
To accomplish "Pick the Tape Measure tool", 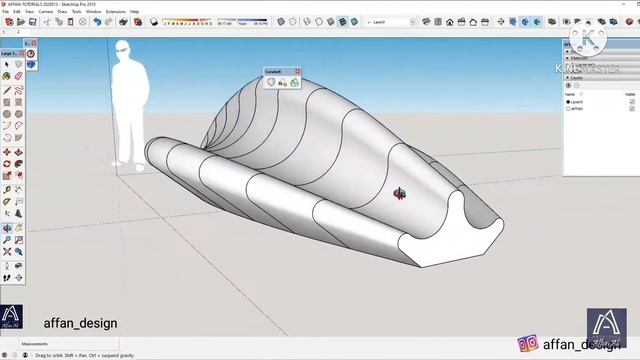I will [x=7, y=190].
